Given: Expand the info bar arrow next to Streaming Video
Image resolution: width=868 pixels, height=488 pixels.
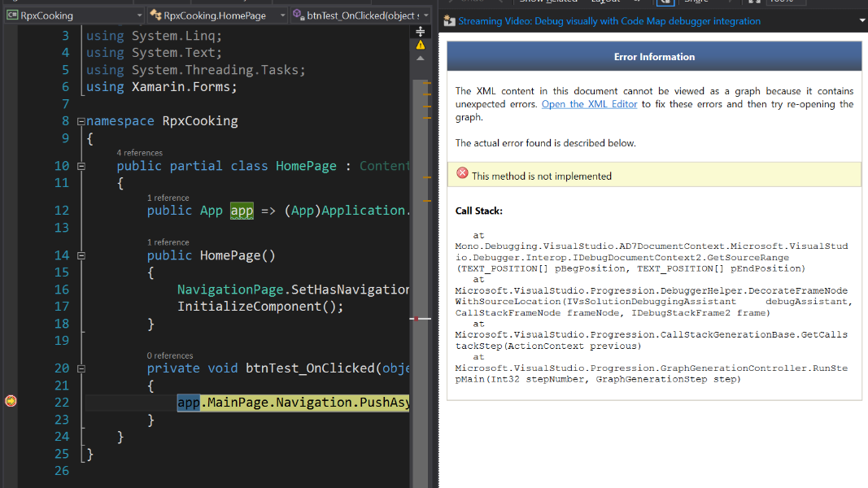Looking at the screenshot, I should pyautogui.click(x=862, y=20).
